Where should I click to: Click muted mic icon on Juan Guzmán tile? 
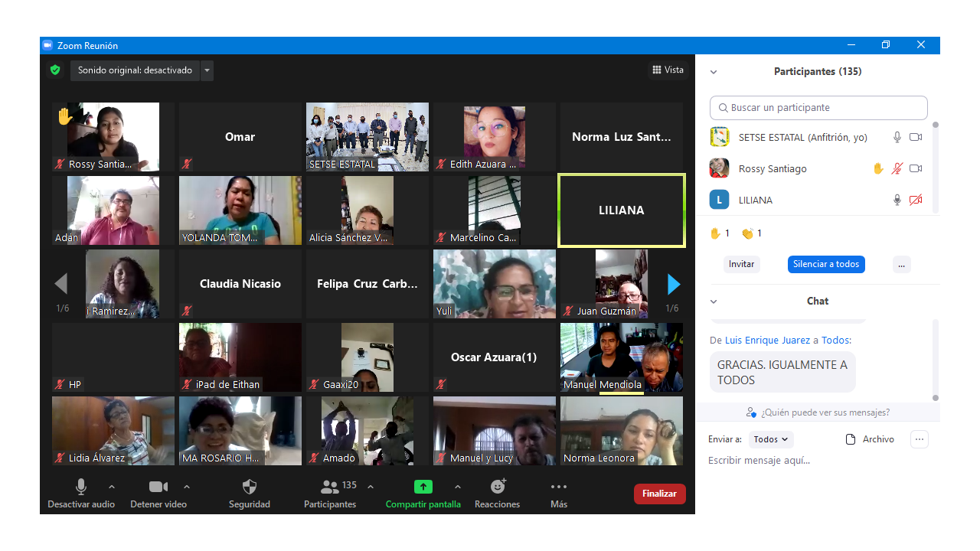coord(568,311)
